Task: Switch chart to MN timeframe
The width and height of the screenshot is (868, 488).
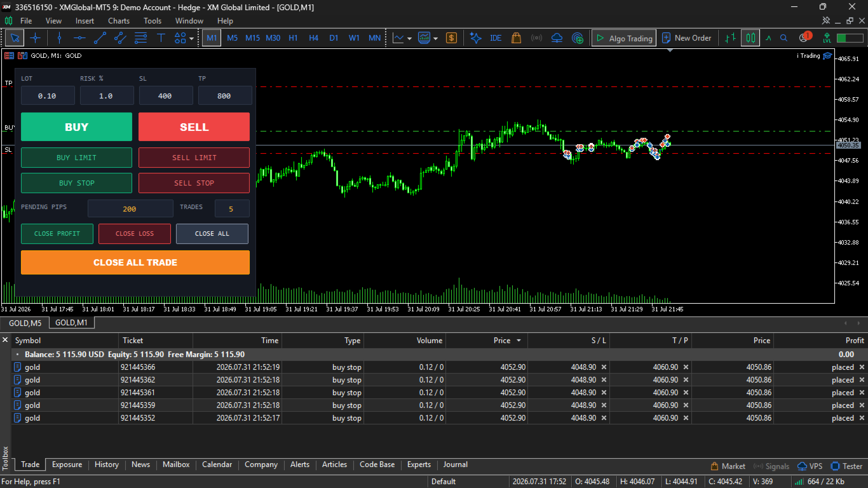Action: 374,38
